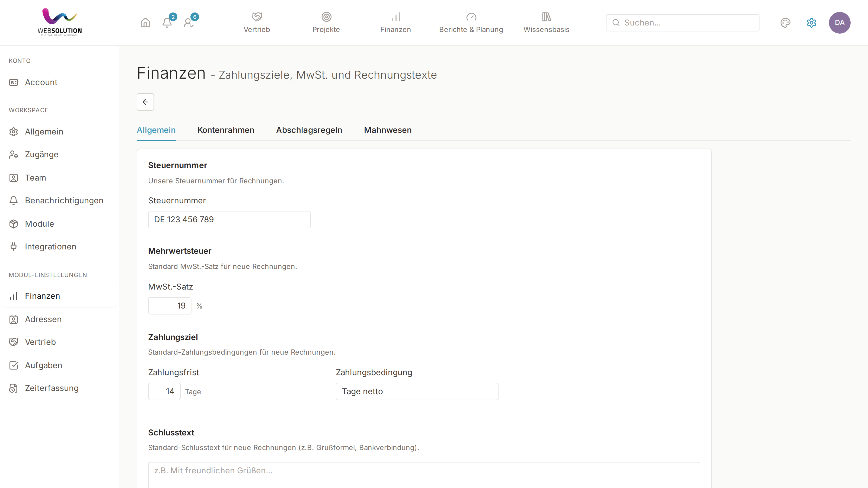Open the blue settings gear icon
The width and height of the screenshot is (868, 488).
811,23
